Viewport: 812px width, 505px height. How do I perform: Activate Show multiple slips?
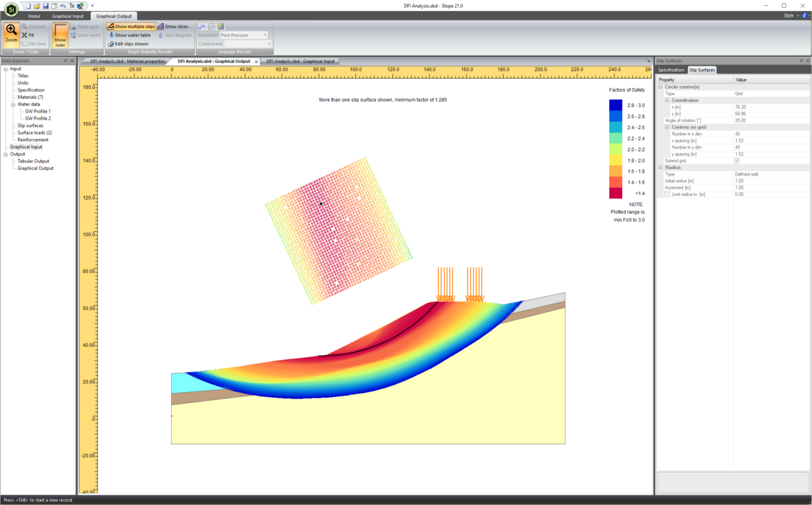pos(131,26)
